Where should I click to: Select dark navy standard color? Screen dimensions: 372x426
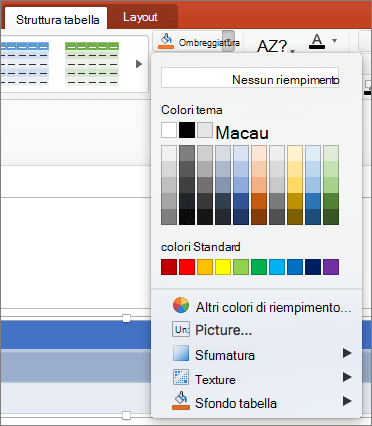[313, 267]
